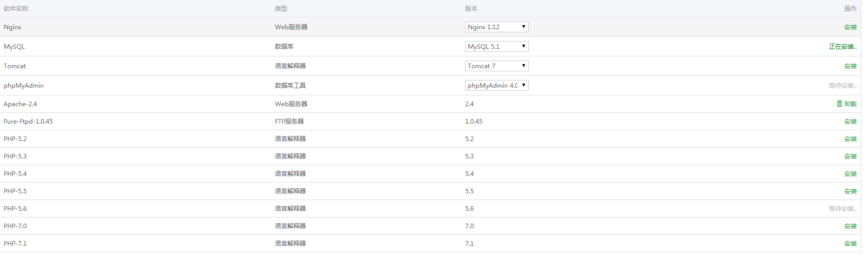Open the Tomcat 7 version dropdown
Viewport: 868px width, 258px height.
pyautogui.click(x=496, y=66)
